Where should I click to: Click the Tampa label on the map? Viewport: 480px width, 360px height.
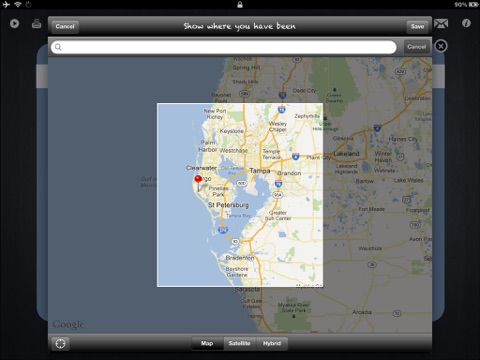260,171
